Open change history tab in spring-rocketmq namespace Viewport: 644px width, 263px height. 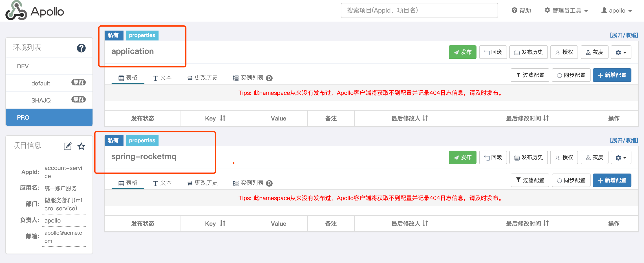tap(203, 183)
